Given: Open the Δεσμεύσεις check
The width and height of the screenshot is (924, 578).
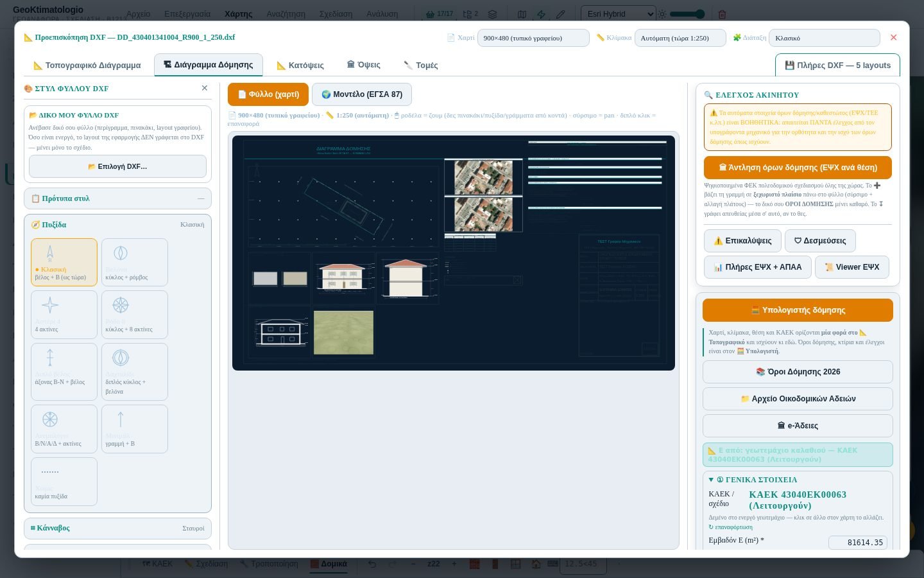Looking at the screenshot, I should tap(820, 241).
